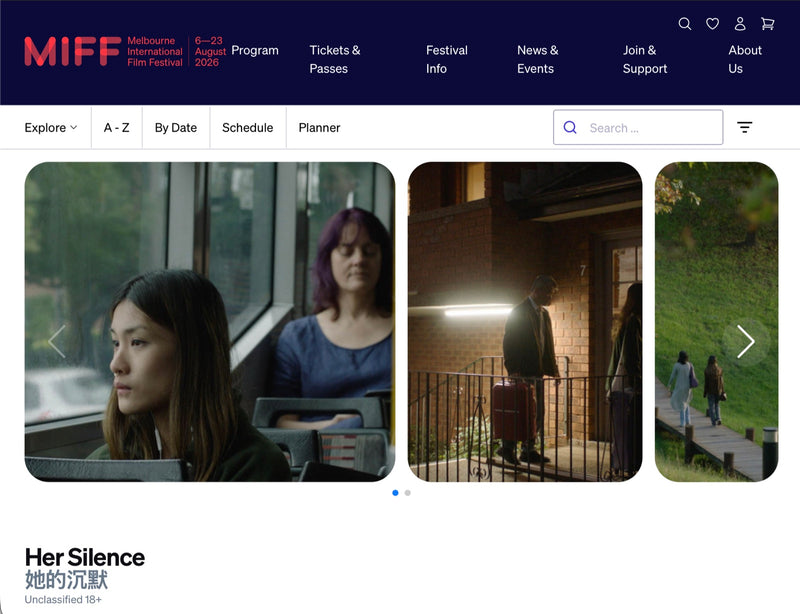Advance to next carousel image

coord(745,341)
